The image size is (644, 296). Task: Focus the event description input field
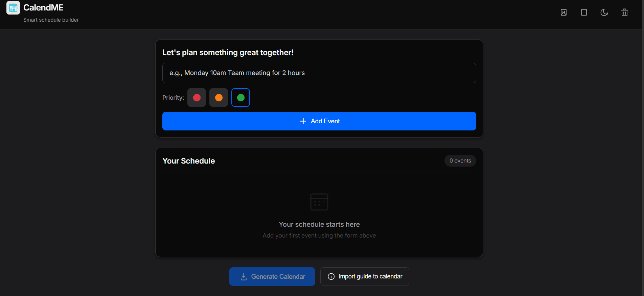coord(319,73)
